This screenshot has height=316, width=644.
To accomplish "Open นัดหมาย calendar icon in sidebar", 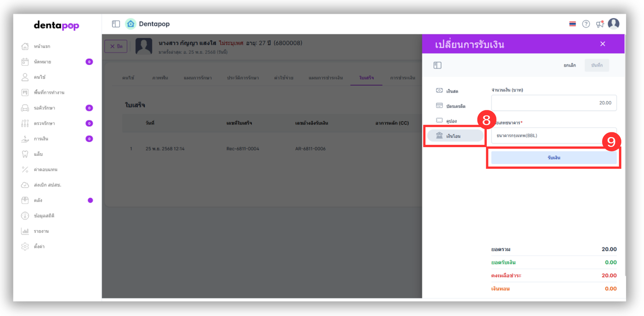I will coord(25,62).
